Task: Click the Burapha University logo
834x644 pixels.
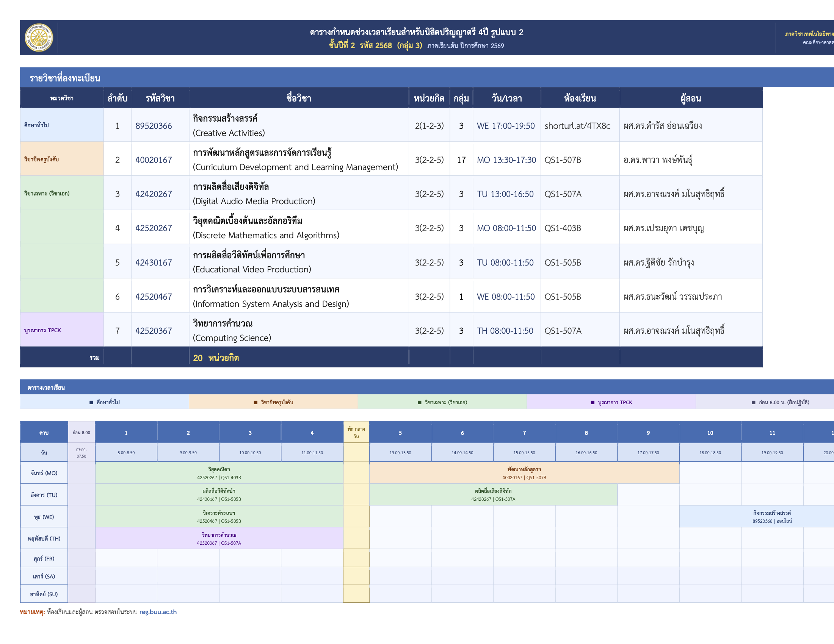Action: [39, 38]
